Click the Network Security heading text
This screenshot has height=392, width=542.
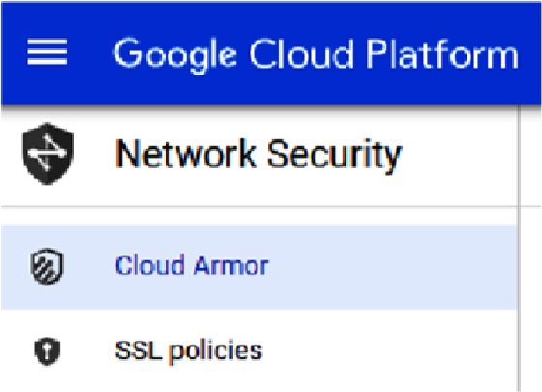click(258, 154)
